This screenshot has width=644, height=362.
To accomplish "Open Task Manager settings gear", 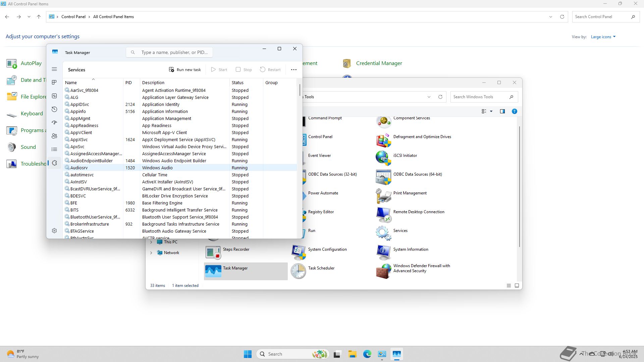I will pos(54,231).
